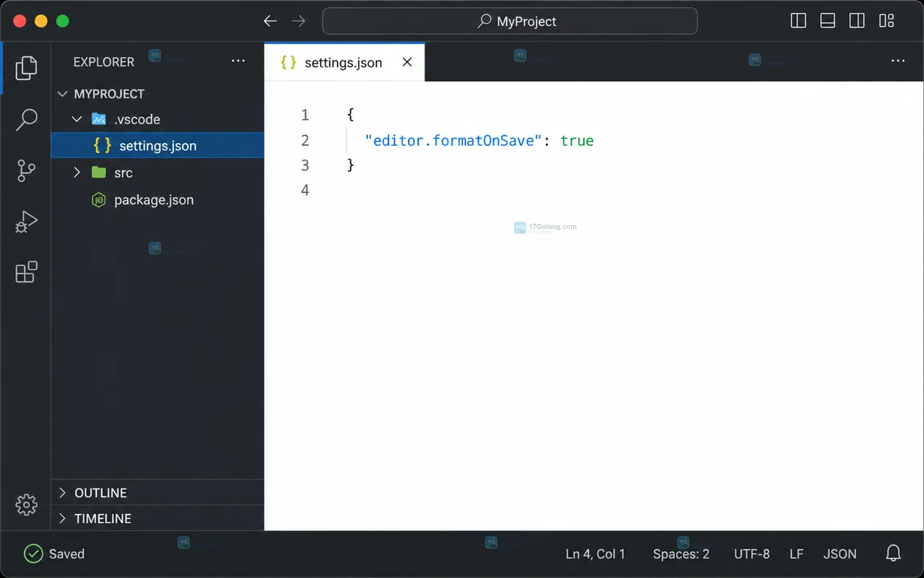
Task: Open the Extensions view
Action: 26,272
